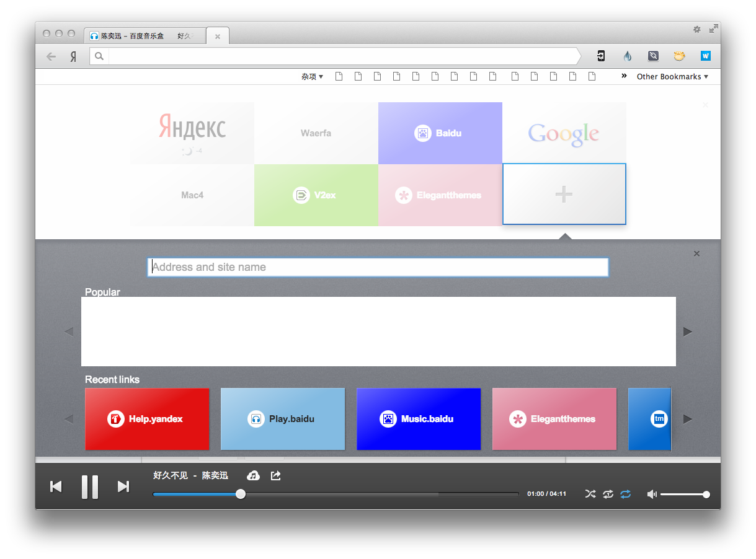Image resolution: width=756 pixels, height=559 pixels.
Task: Go back to the previous track
Action: [x=56, y=487]
